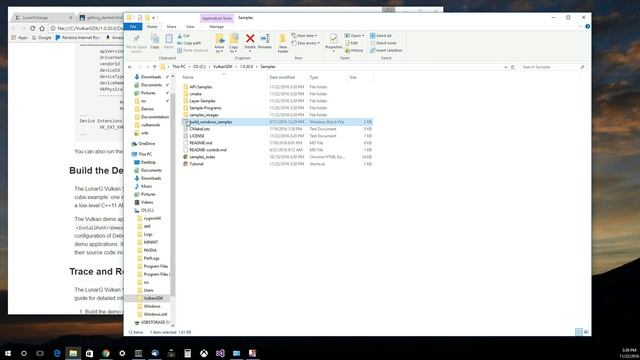
Task: Click Explorer help question mark icon
Action: tap(587, 27)
